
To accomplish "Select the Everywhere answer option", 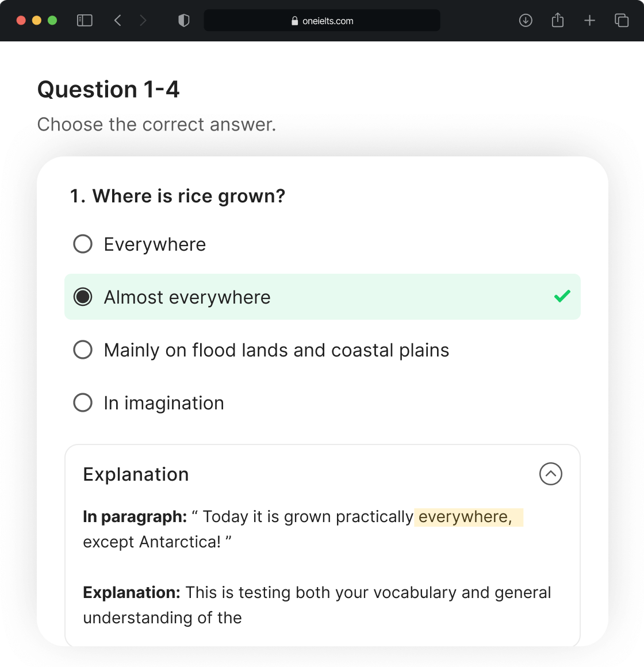I will pos(83,244).
